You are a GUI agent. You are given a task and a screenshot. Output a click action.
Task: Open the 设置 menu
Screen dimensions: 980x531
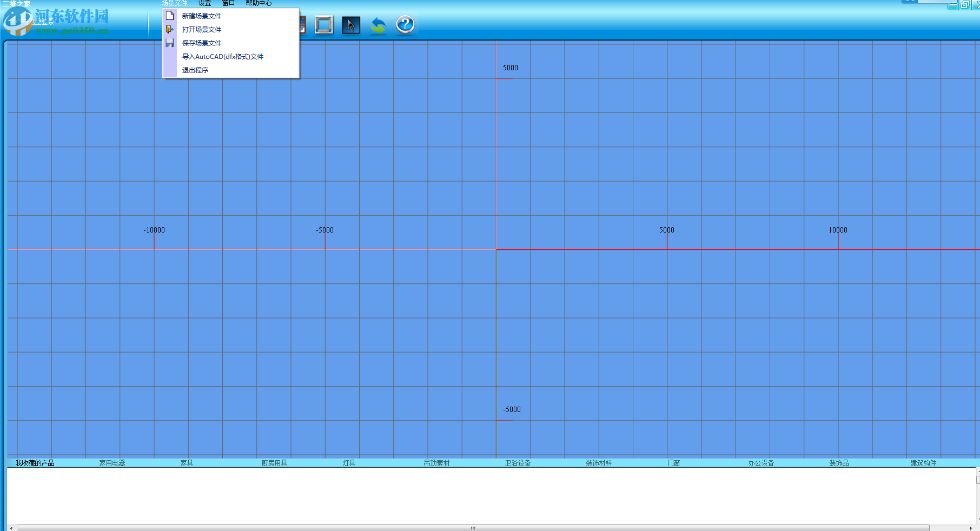tap(204, 3)
